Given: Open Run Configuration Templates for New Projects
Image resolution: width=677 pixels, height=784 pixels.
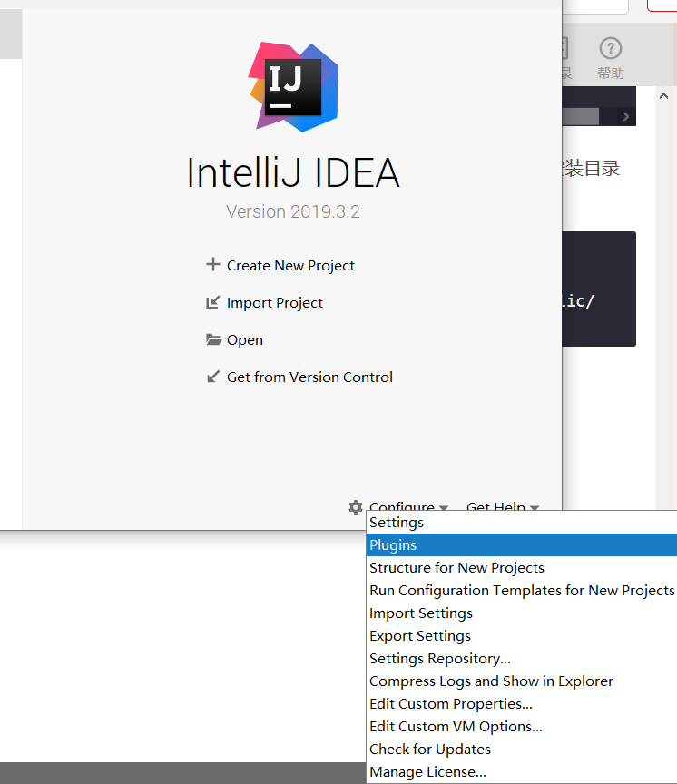Looking at the screenshot, I should pyautogui.click(x=522, y=591).
